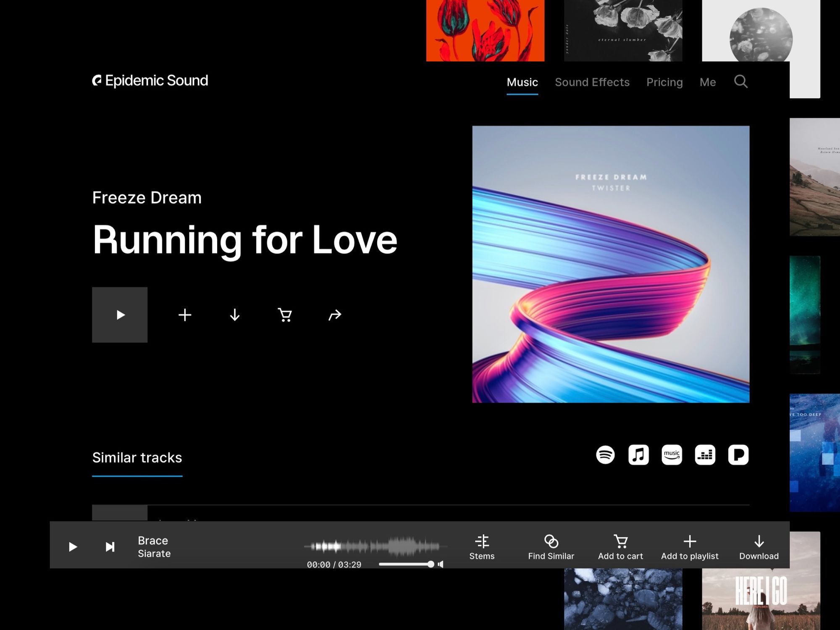Click the Freeze Dream album artwork thumbnail
The width and height of the screenshot is (840, 630).
tap(610, 263)
